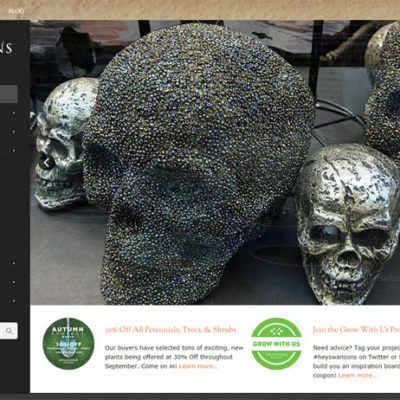Click 'Learn more' under Grow With Us text
The height and width of the screenshot is (400, 400).
(x=357, y=375)
